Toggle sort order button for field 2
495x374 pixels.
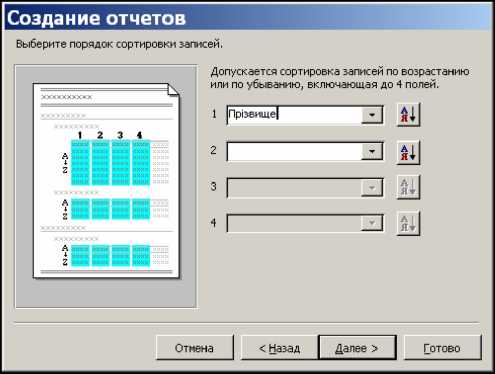pos(408,152)
